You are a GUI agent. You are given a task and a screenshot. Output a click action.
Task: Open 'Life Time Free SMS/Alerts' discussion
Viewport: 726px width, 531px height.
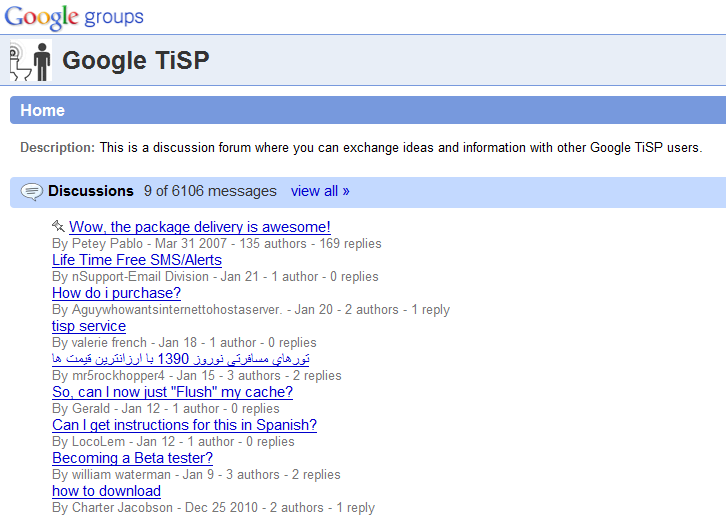(x=137, y=260)
